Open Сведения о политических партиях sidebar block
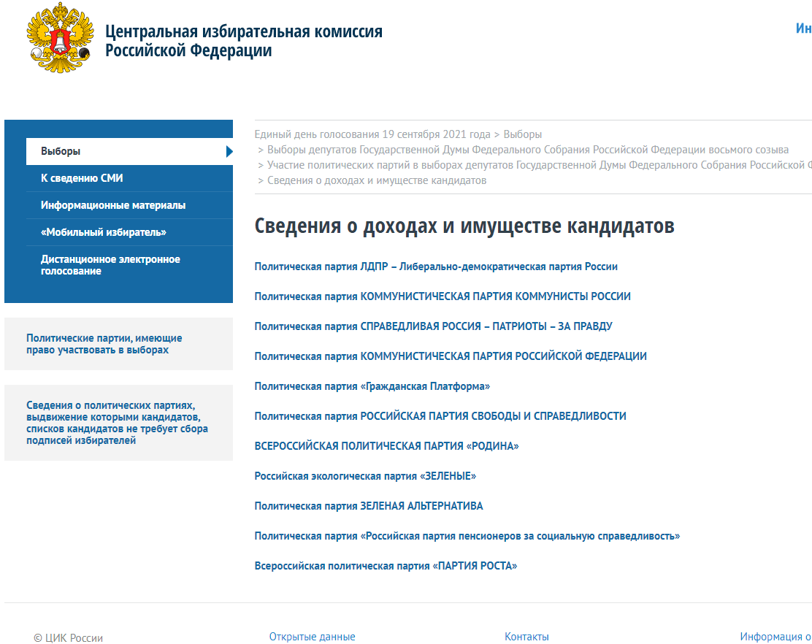Screen dimensions: 812x644 118,423
